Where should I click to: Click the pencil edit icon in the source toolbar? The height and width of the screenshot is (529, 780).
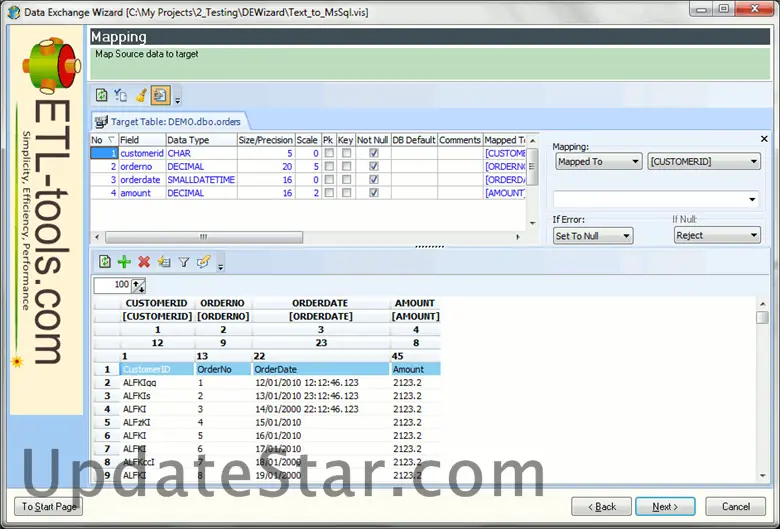pyautogui.click(x=203, y=261)
